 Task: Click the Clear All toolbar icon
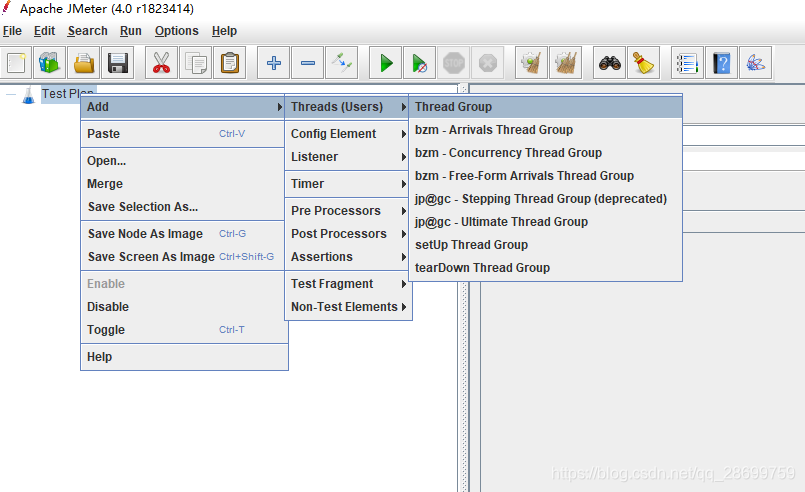565,63
